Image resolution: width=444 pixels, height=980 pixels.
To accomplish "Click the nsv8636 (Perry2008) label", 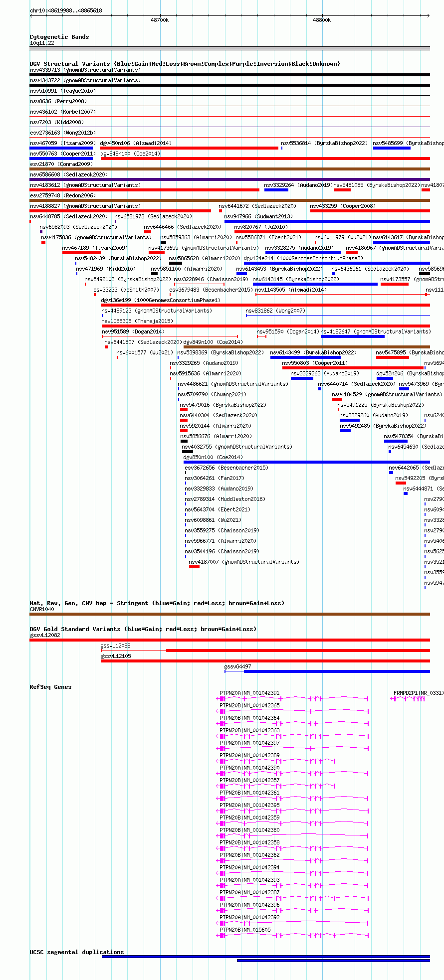I will [x=58, y=101].
